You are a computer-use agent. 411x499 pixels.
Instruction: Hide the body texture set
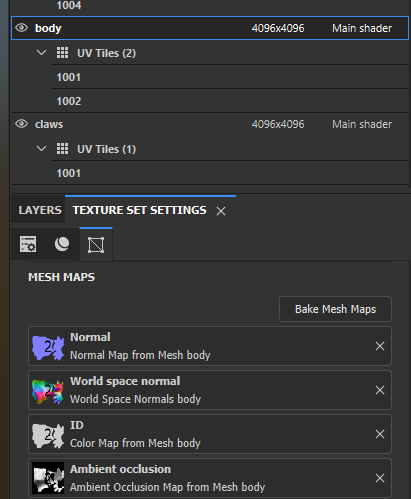point(22,28)
